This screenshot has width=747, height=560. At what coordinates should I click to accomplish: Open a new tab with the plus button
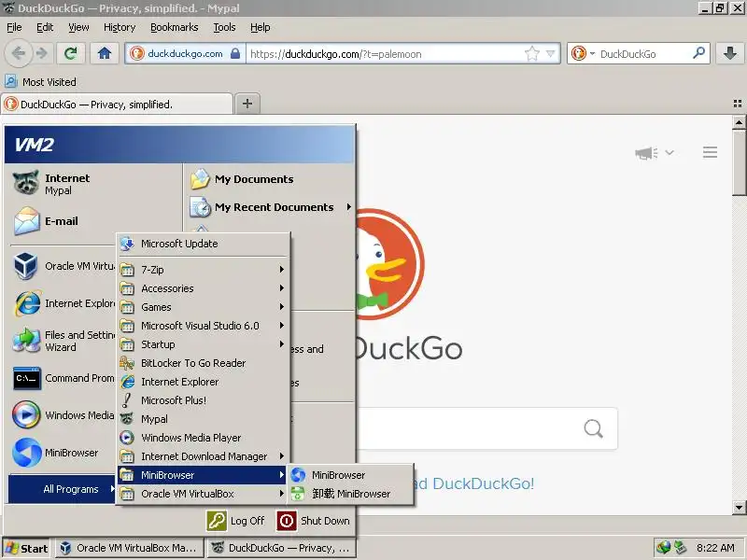[247, 104]
